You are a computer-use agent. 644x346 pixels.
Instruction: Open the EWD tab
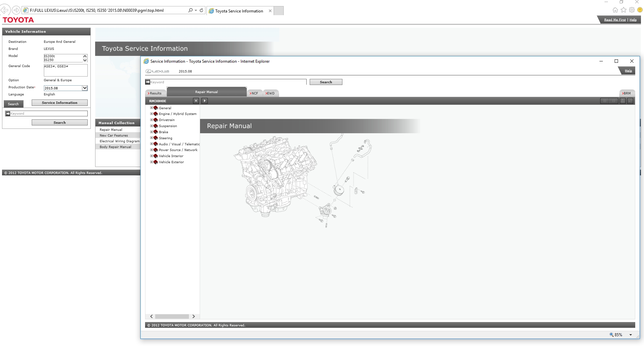[270, 93]
